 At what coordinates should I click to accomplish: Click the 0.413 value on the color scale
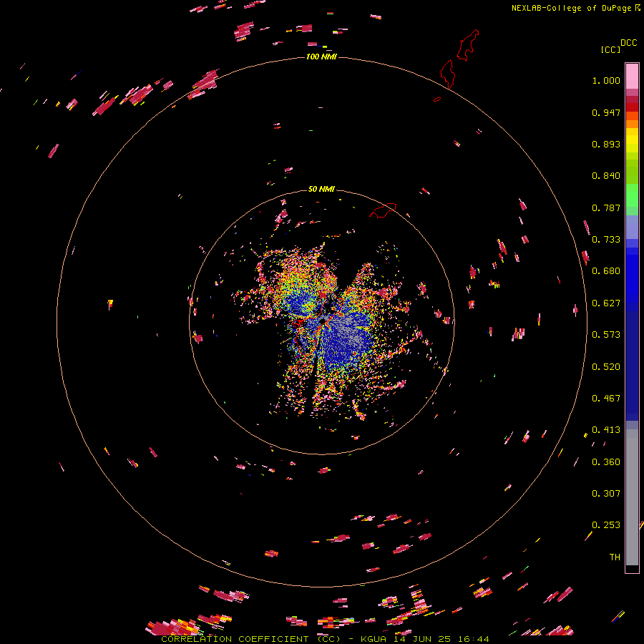pos(606,430)
